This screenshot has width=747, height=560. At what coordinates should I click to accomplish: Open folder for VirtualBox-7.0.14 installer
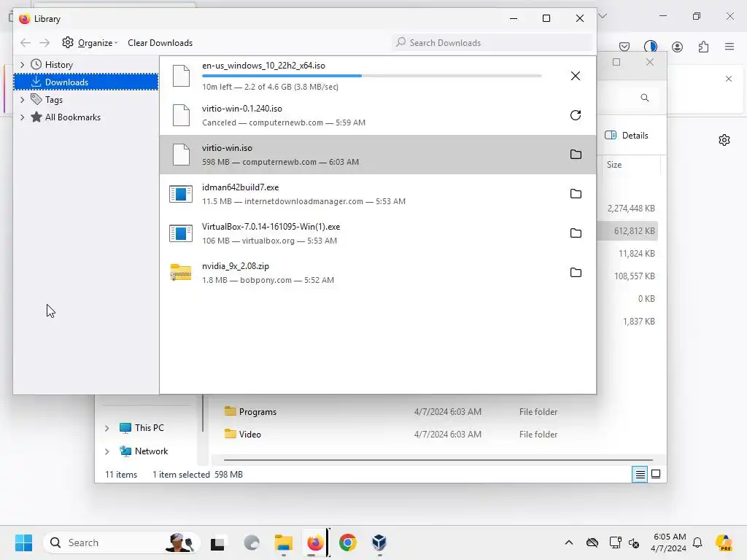[x=576, y=233]
